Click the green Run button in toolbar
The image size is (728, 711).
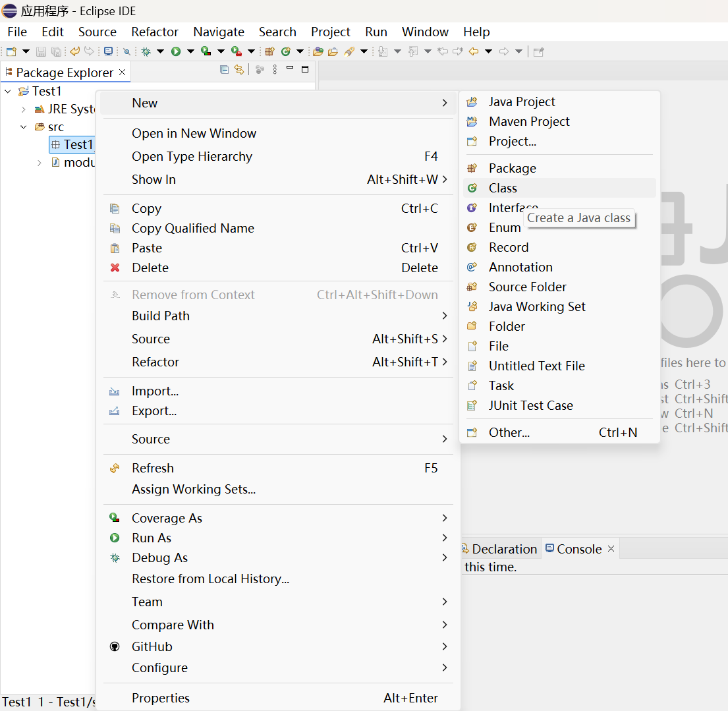pos(176,51)
